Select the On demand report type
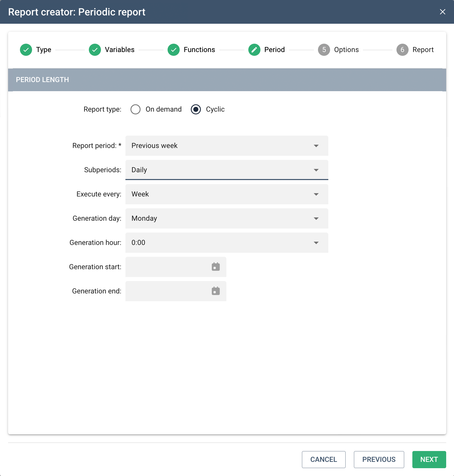Viewport: 454px width, 476px height. tap(136, 109)
